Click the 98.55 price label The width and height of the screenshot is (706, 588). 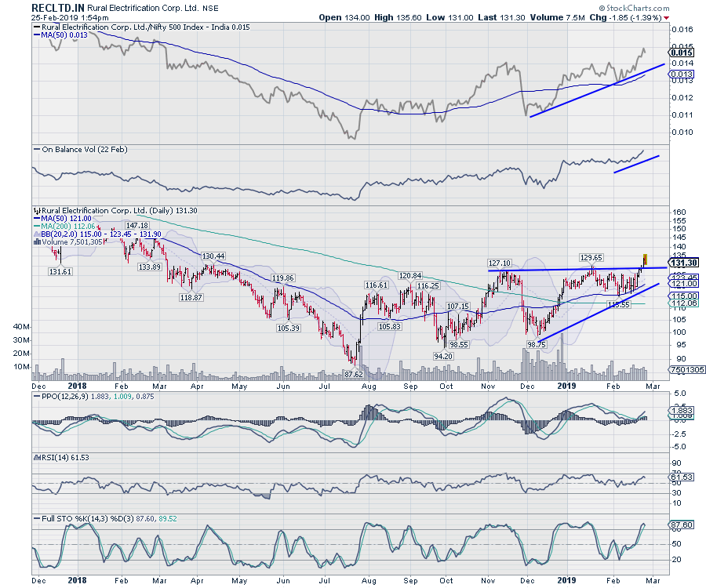459,345
